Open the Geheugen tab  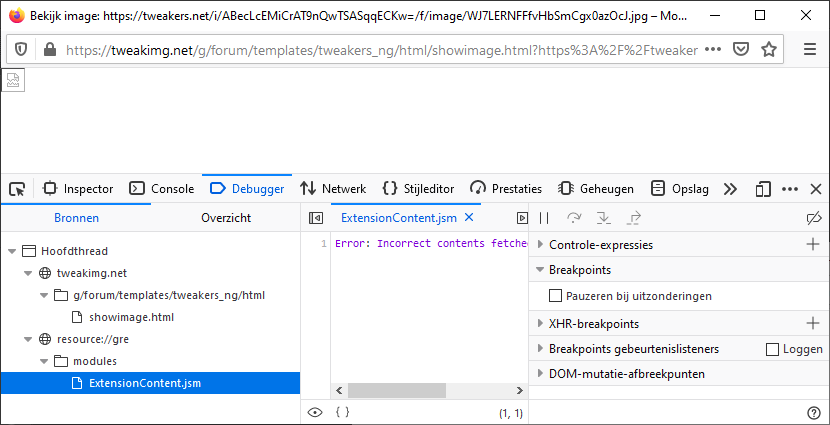point(596,189)
